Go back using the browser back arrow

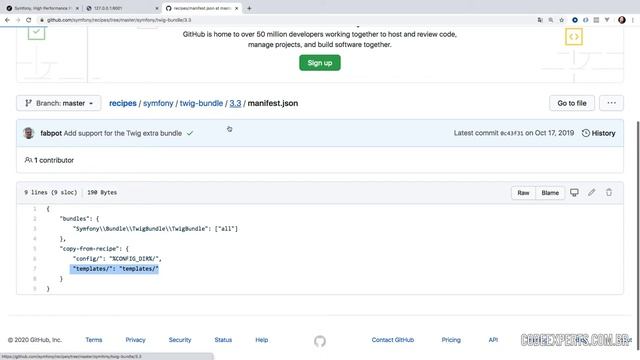(x=7, y=20)
